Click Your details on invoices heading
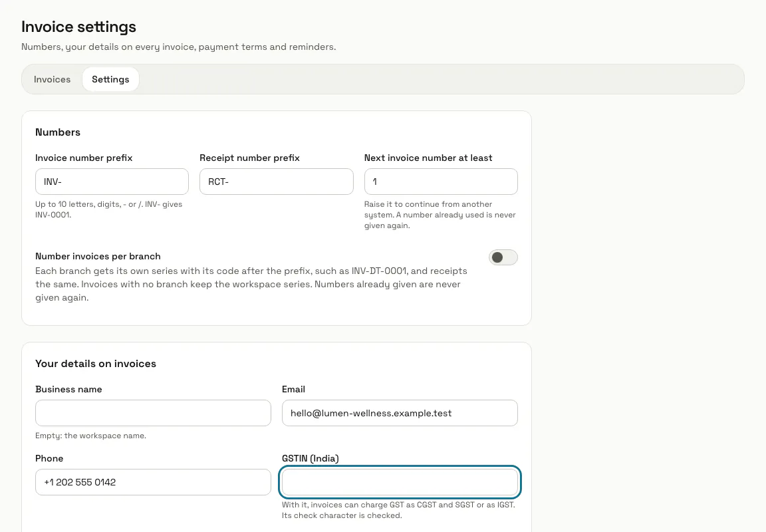The height and width of the screenshot is (532, 766). [96, 364]
